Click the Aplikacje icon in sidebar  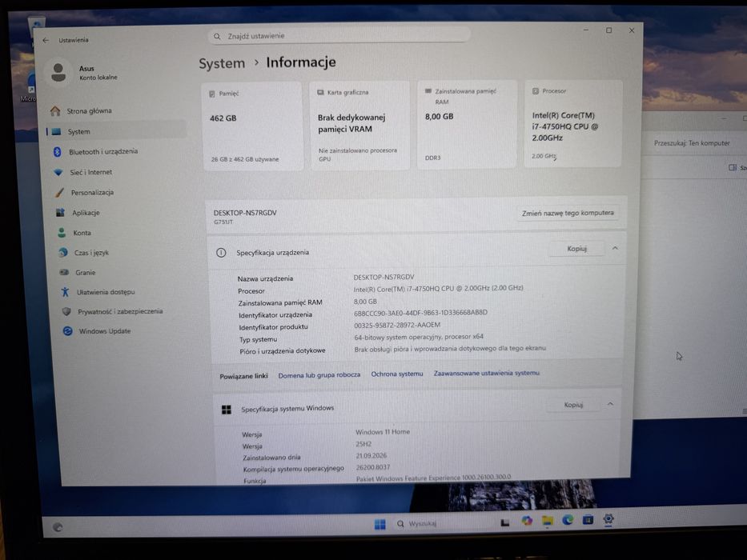[61, 212]
